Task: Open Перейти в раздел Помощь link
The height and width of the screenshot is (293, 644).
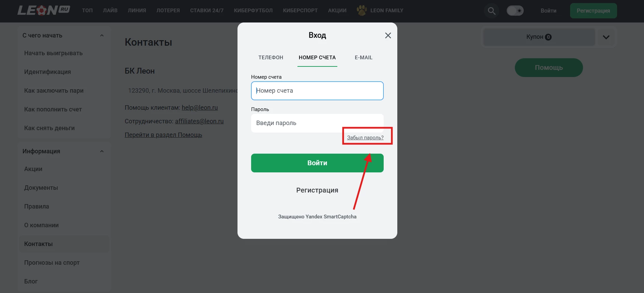Action: click(x=163, y=135)
